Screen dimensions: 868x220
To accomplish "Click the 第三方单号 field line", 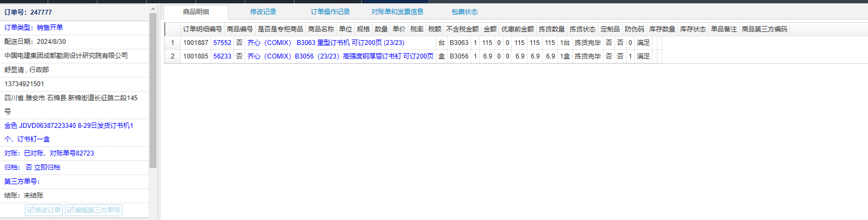I will click(22, 182).
